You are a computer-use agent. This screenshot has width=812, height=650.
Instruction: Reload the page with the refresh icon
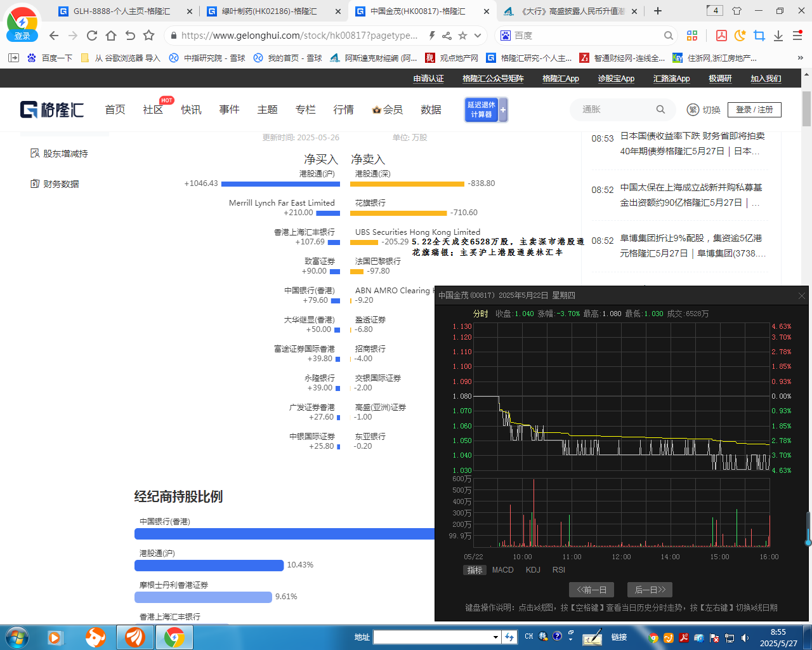coord(92,36)
